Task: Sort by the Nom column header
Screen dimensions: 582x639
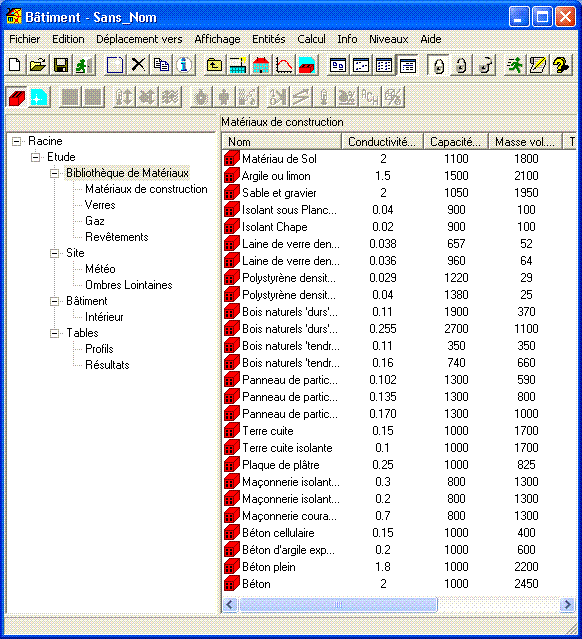Action: pyautogui.click(x=282, y=141)
